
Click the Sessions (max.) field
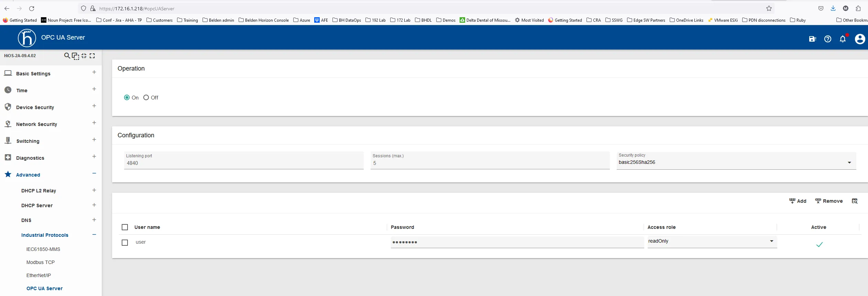[490, 160]
